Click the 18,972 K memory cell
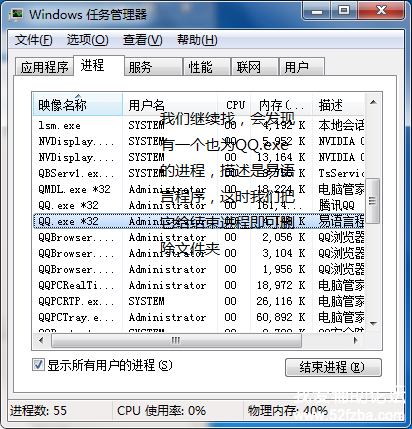The width and height of the screenshot is (412, 429). [x=281, y=285]
